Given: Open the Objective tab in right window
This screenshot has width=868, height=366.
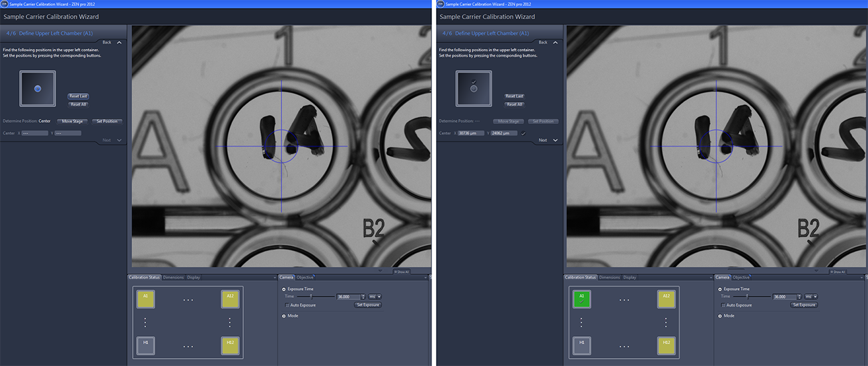Looking at the screenshot, I should coord(741,277).
